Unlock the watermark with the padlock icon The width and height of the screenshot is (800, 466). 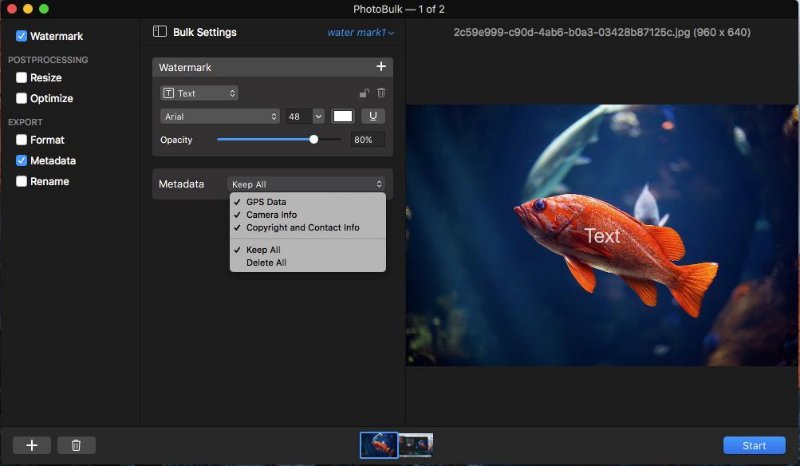tap(364, 93)
